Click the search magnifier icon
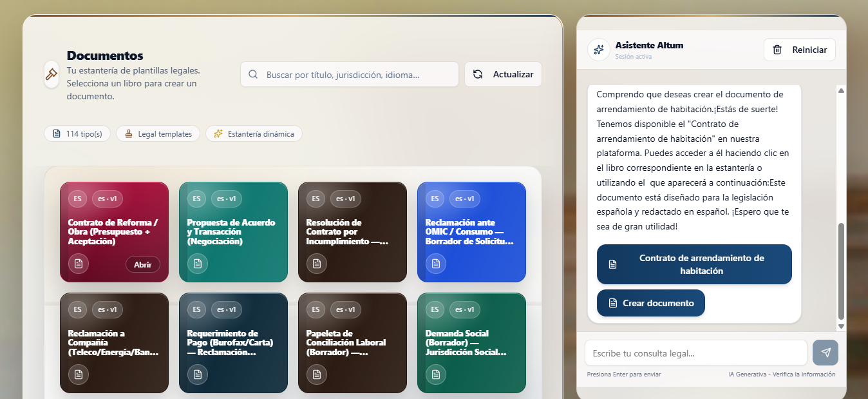This screenshot has height=399, width=868. [x=253, y=74]
